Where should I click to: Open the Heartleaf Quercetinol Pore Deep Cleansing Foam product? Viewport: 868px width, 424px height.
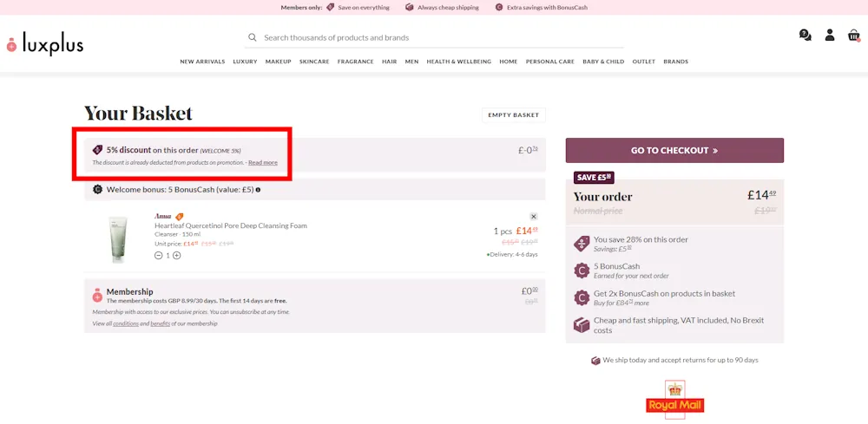pyautogui.click(x=231, y=225)
